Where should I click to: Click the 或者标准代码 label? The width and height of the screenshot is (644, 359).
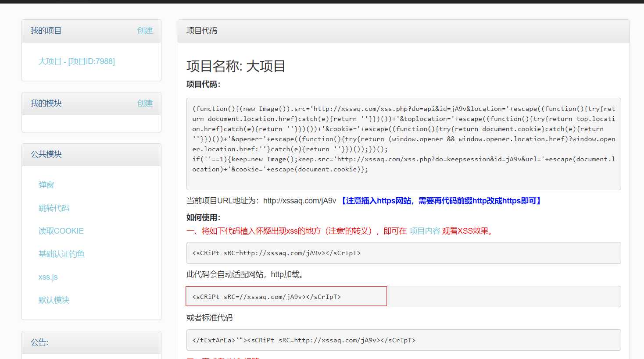pos(210,318)
